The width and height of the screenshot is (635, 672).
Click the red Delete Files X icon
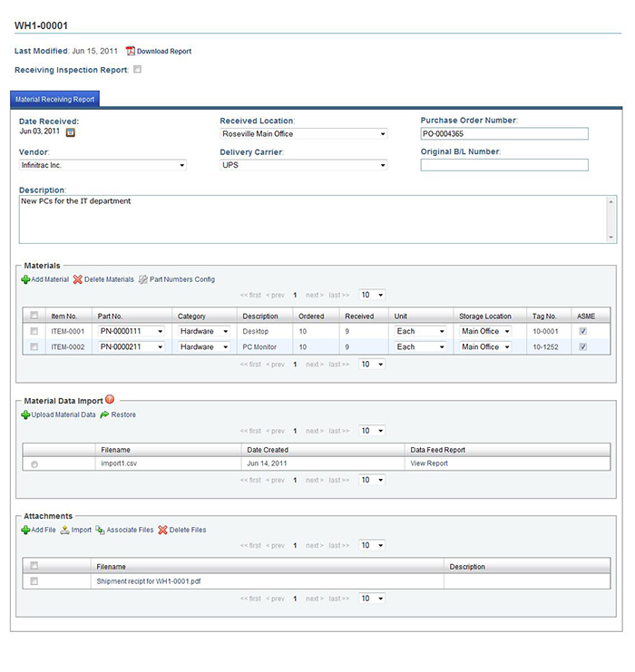pos(162,531)
